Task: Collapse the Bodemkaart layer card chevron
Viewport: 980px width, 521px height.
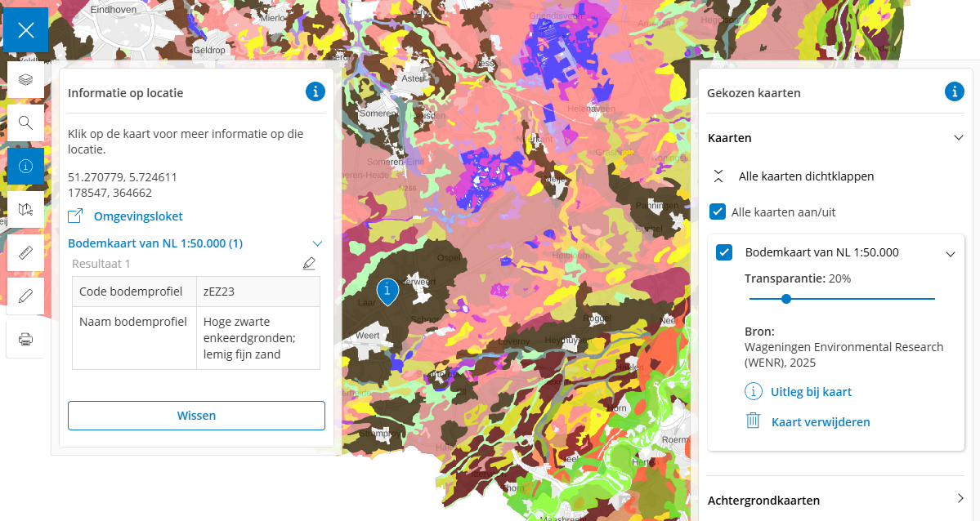Action: 950,253
